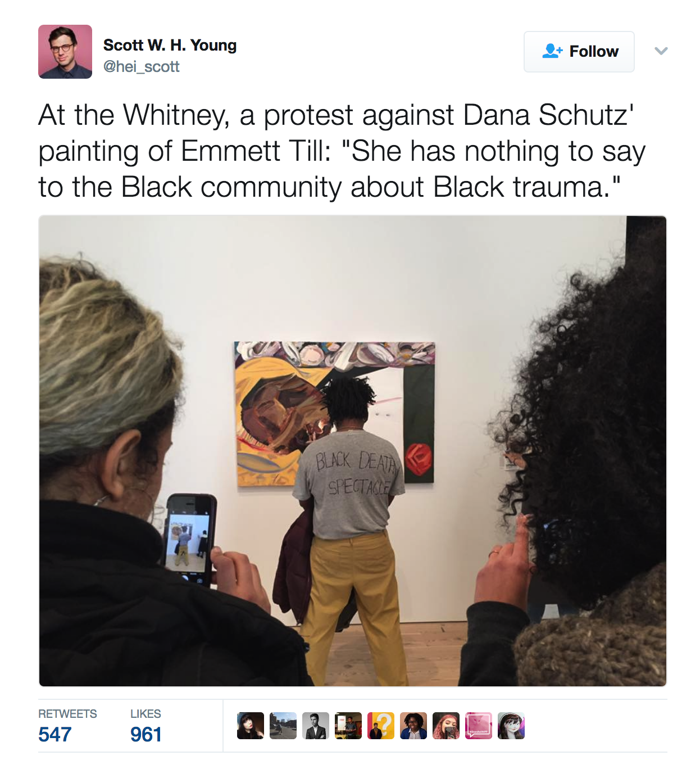Expand the tweet options chevron menu

661,51
